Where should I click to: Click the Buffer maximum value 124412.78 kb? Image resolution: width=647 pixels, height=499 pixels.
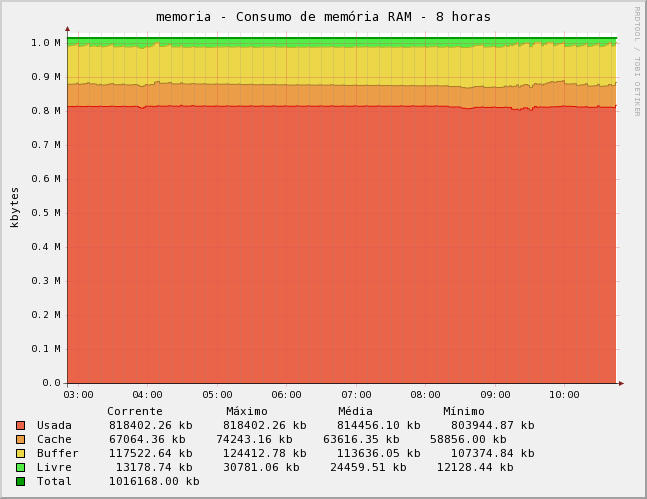coord(264,454)
